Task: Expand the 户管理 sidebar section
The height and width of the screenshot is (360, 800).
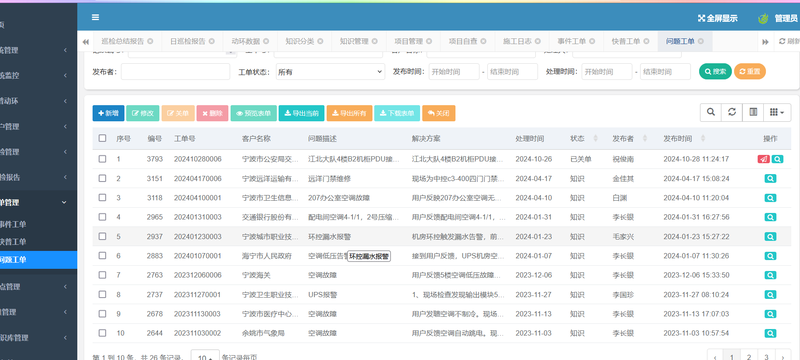Action: (38, 126)
